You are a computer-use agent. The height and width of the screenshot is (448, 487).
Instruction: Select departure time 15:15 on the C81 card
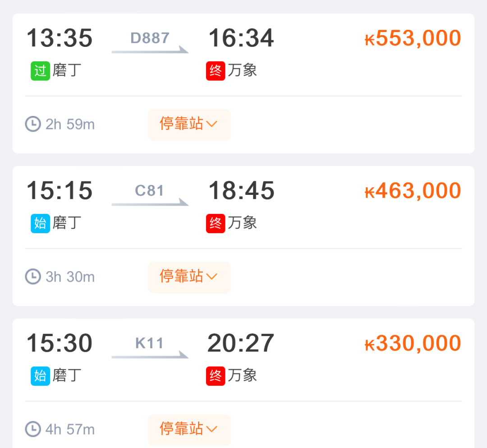pyautogui.click(x=59, y=191)
